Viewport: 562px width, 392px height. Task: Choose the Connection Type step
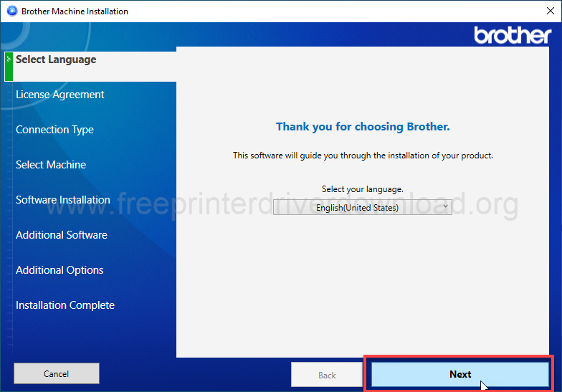[x=54, y=130]
